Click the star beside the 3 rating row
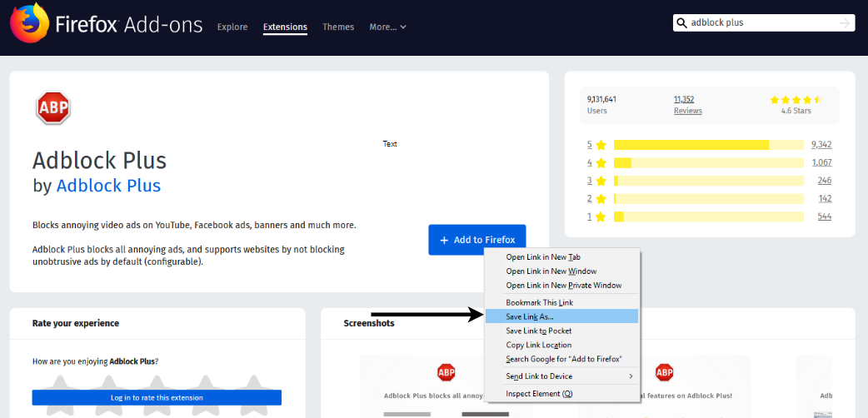 (x=601, y=181)
